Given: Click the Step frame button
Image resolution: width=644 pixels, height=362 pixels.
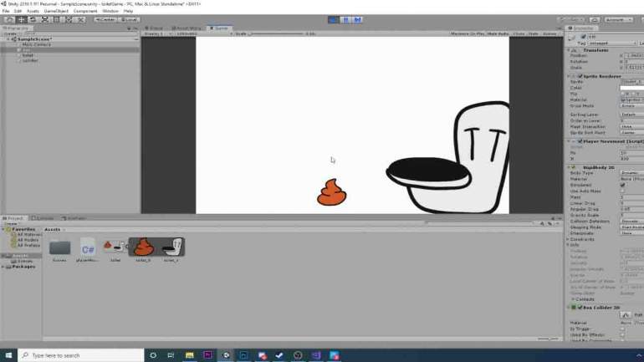Looking at the screenshot, I should tap(360, 19).
